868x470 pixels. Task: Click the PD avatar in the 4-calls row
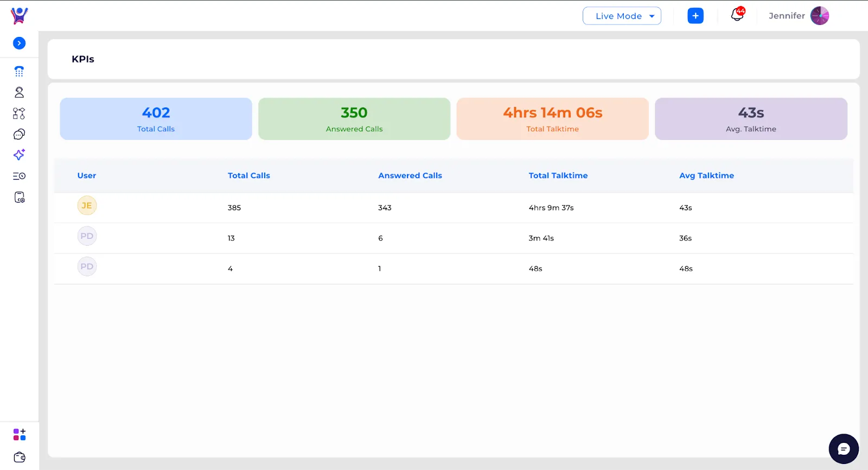tap(87, 266)
